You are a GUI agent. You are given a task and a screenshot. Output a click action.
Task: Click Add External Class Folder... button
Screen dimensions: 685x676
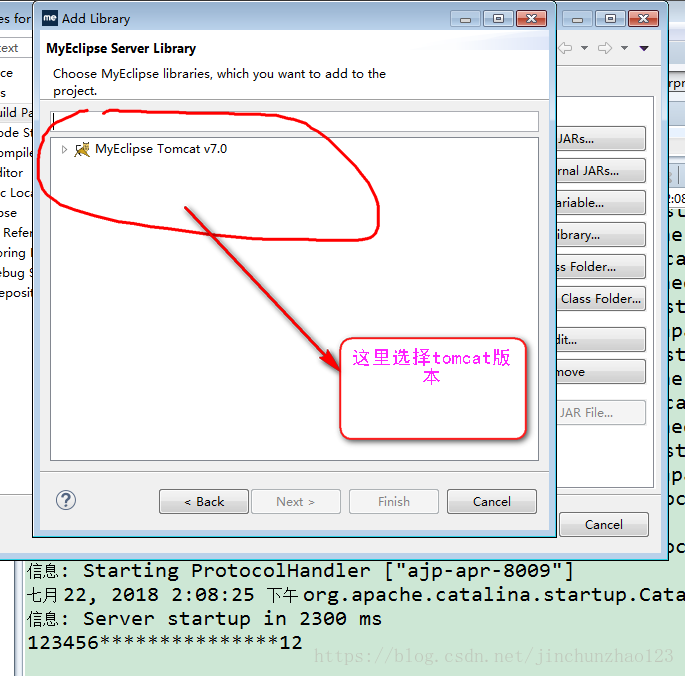601,299
